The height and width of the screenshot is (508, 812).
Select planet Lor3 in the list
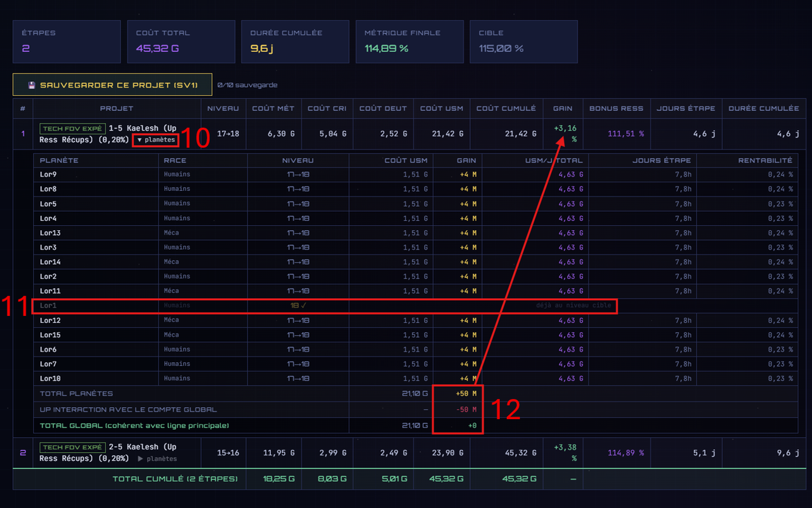[48, 247]
